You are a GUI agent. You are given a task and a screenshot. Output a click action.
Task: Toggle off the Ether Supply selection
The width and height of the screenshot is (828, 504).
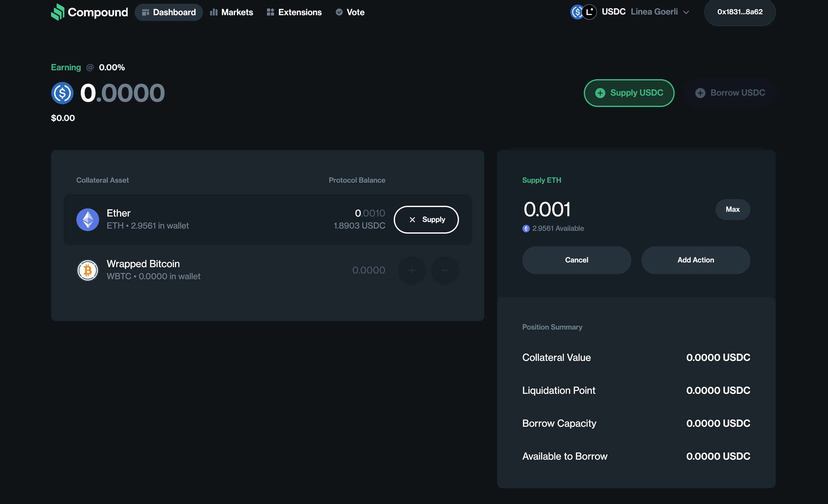click(x=426, y=220)
